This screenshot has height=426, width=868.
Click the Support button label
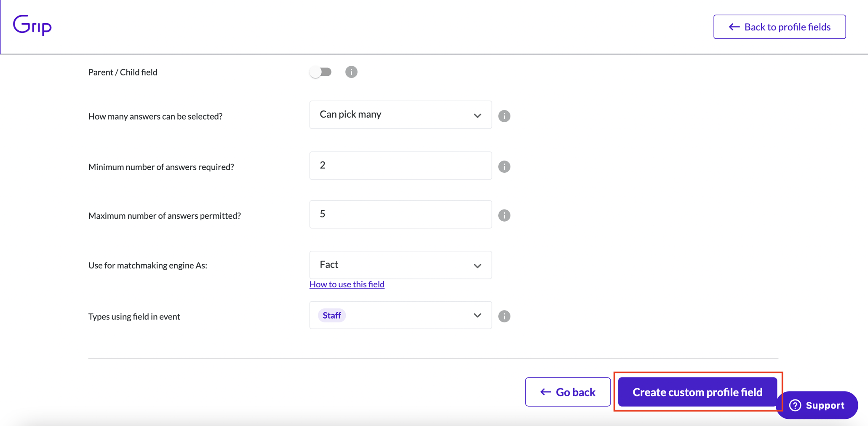coord(825,405)
